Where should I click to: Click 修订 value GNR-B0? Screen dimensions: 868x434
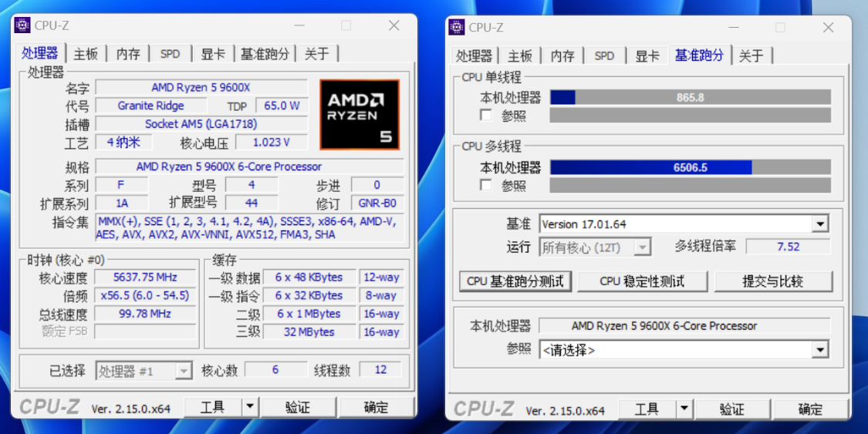pos(377,203)
